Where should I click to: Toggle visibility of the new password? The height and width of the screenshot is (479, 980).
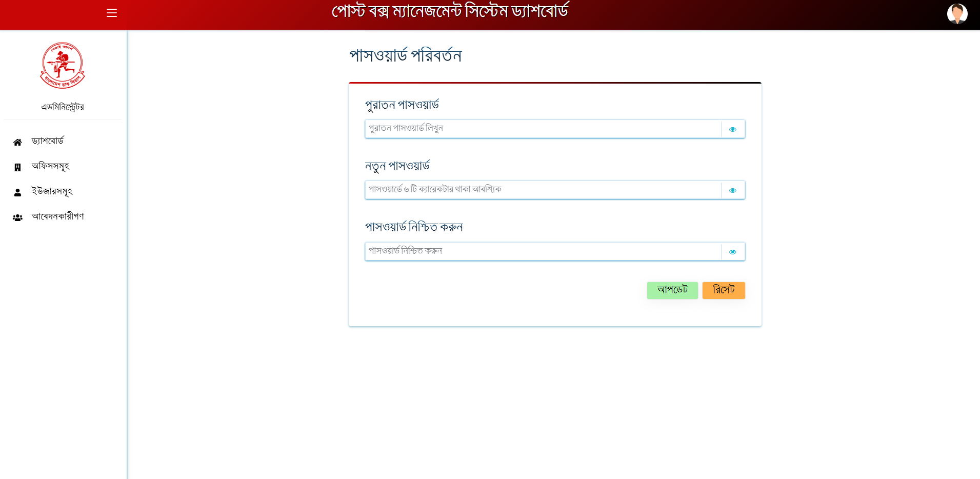[x=732, y=190]
